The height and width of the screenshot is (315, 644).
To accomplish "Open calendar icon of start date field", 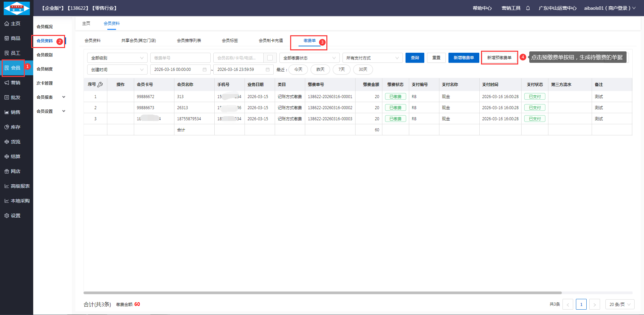I will [205, 70].
